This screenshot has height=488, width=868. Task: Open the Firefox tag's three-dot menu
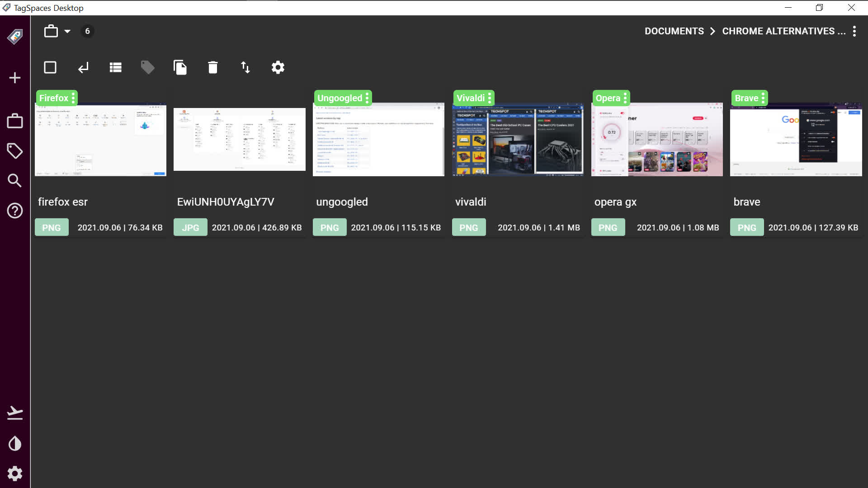(73, 98)
